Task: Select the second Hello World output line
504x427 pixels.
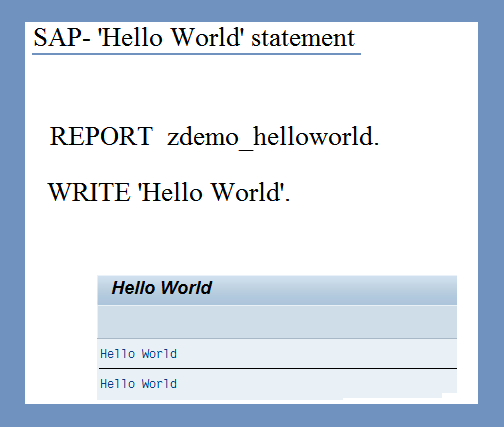Action: (277, 384)
